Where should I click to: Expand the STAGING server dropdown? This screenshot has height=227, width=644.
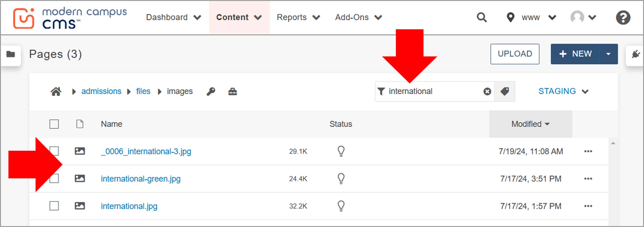[x=563, y=91]
